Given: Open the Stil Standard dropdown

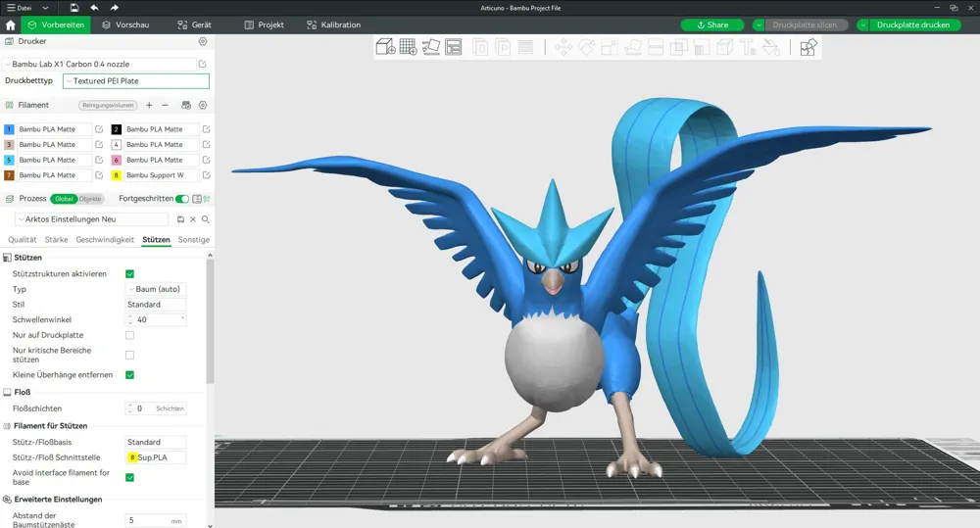Looking at the screenshot, I should point(156,305).
